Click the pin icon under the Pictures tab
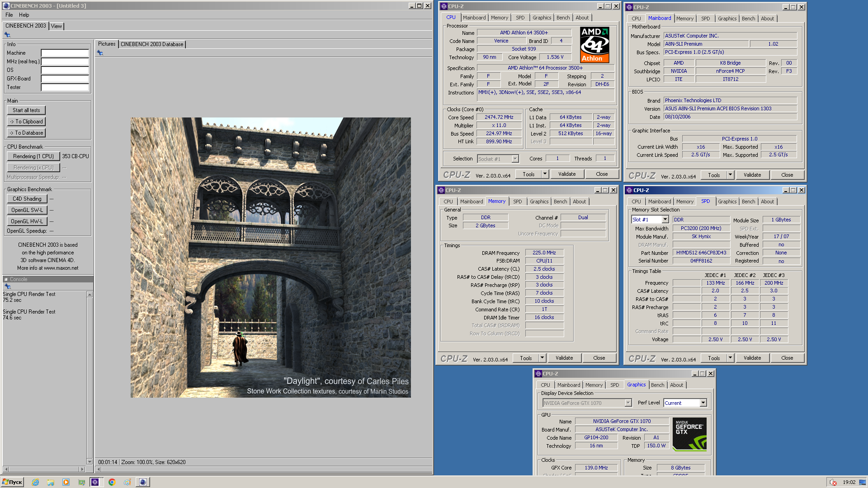 point(100,53)
